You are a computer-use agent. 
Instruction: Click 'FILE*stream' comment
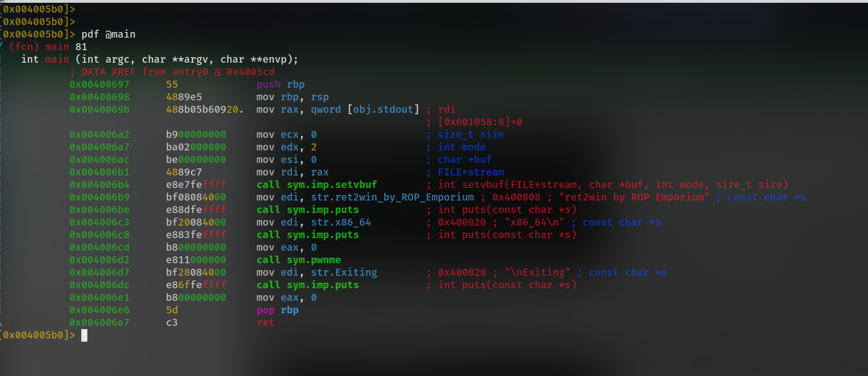pyautogui.click(x=471, y=172)
